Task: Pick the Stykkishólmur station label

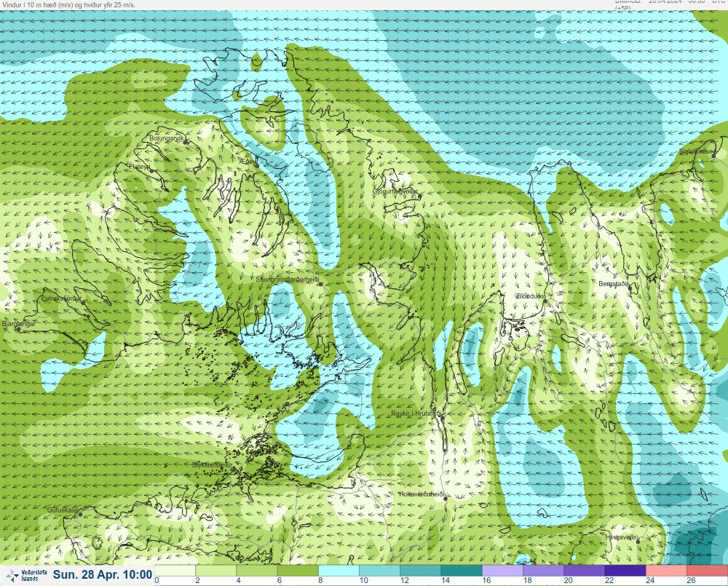Action: tap(212, 465)
